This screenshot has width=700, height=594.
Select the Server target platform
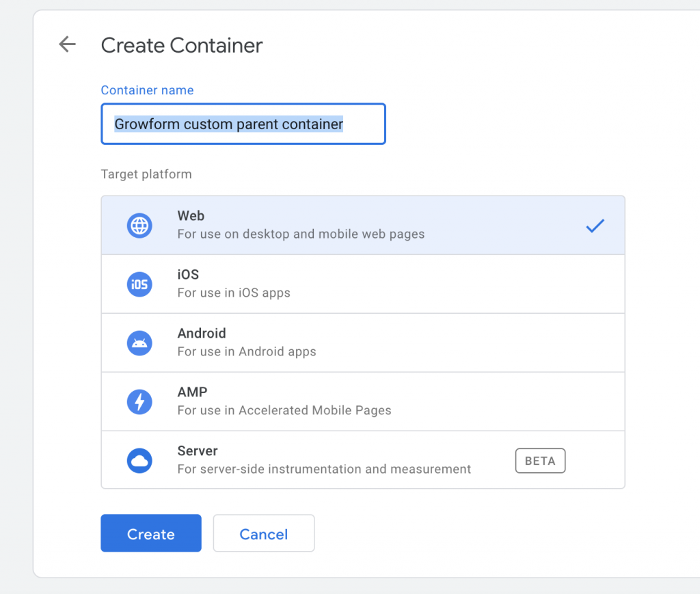click(363, 460)
